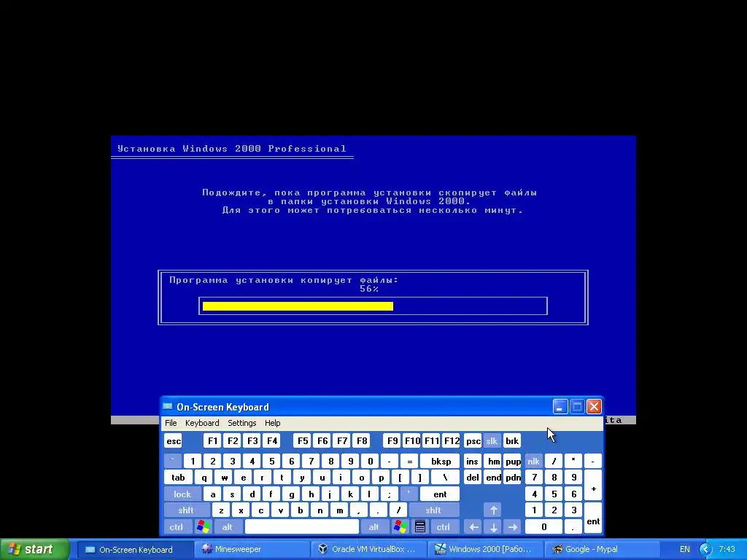Toggle the nlk num lock key
Image resolution: width=747 pixels, height=560 pixels.
(533, 461)
